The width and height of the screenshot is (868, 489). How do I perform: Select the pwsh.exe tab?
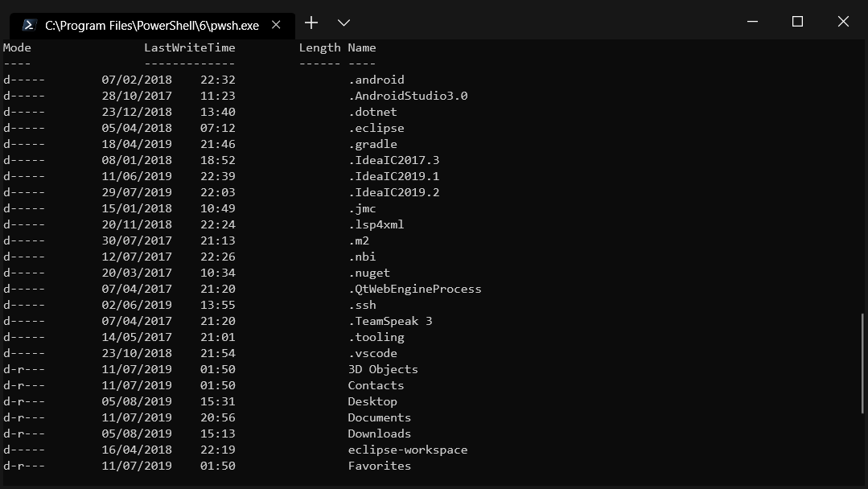pyautogui.click(x=145, y=25)
